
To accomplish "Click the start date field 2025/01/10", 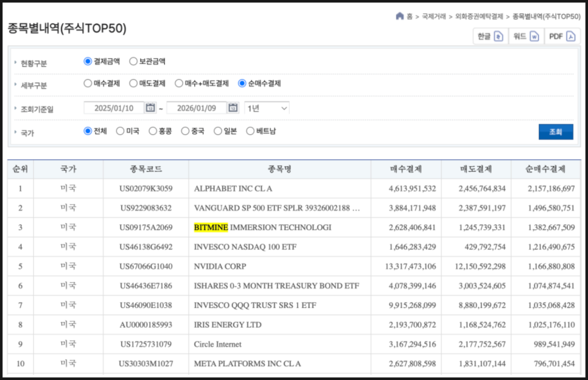I will pyautogui.click(x=114, y=108).
